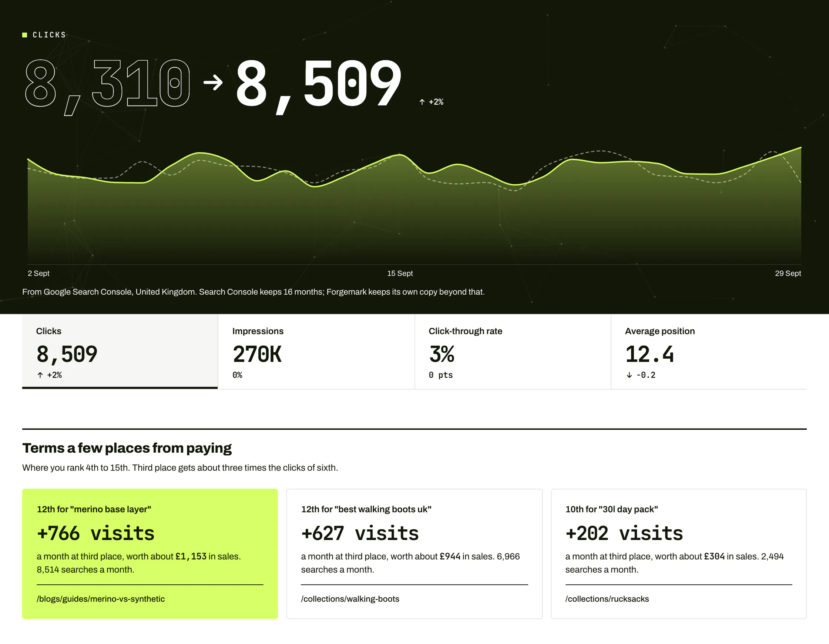The image size is (829, 644).
Task: Click the 15 Sept axis label
Action: click(x=400, y=274)
